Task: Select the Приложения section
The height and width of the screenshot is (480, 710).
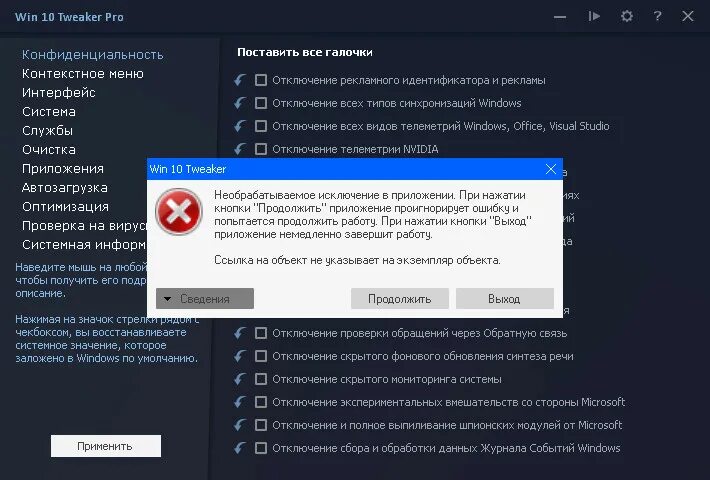Action: (x=63, y=169)
